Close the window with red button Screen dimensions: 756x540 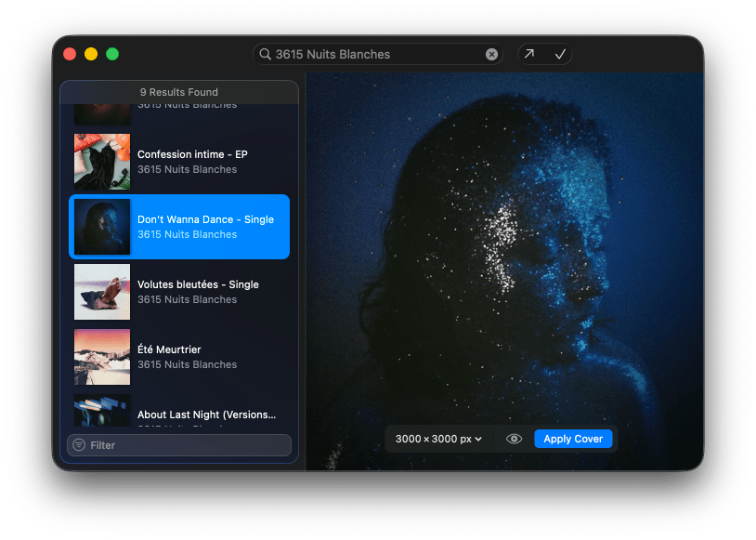coord(70,54)
